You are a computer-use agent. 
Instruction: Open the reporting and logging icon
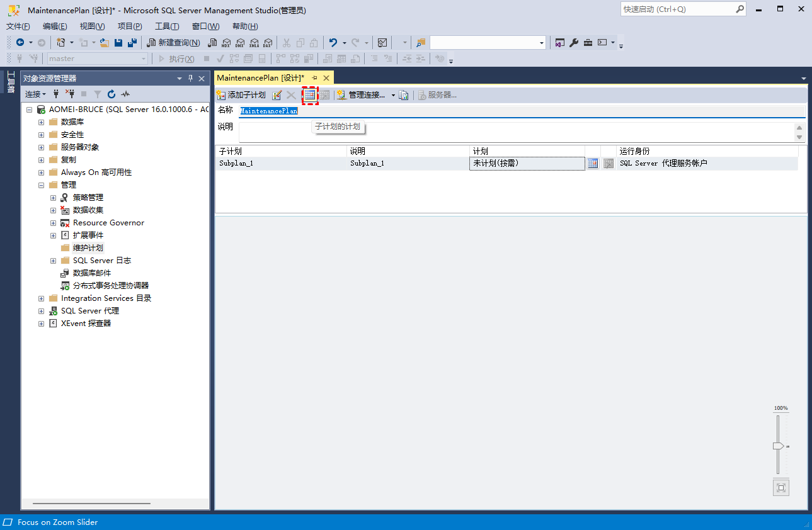pos(404,95)
